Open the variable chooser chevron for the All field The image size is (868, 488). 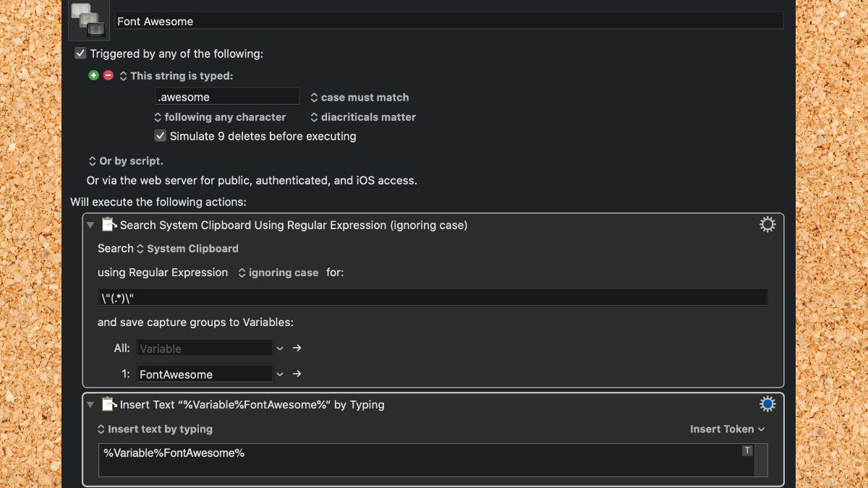click(280, 348)
